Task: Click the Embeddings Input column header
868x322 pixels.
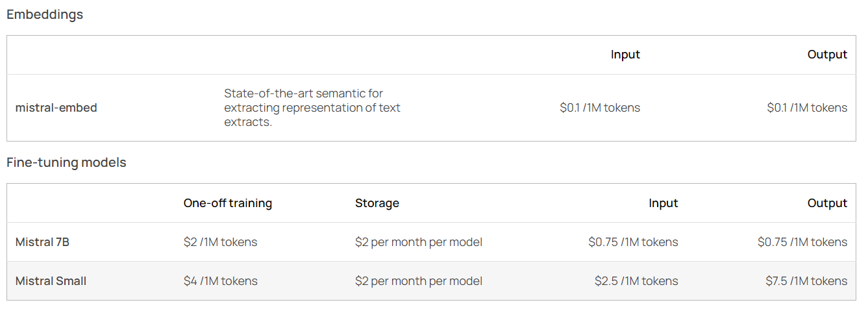Action: (625, 55)
